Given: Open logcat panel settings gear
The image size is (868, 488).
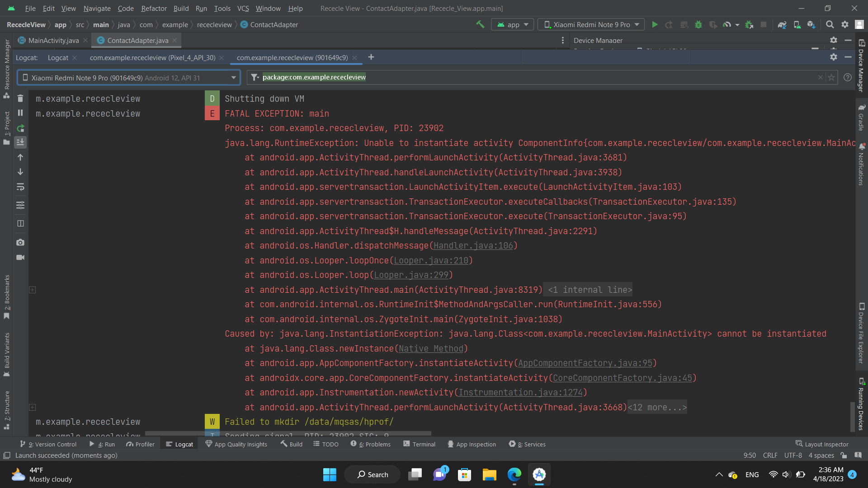Looking at the screenshot, I should (834, 57).
